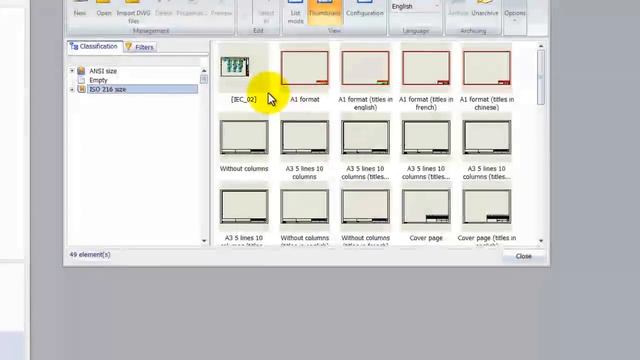Screen dimensions: 640x360
Task: Click classification tree scroll down arrow
Action: click(204, 241)
